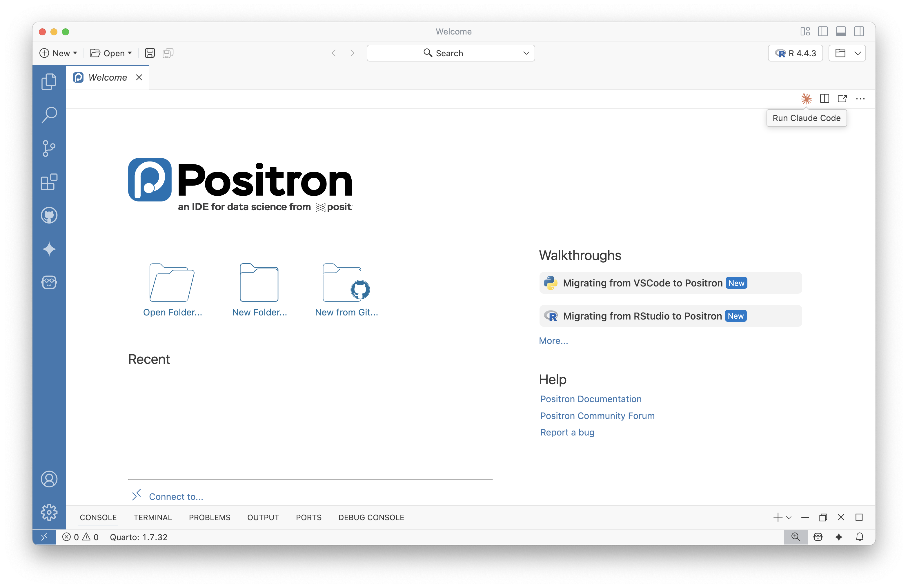Click the open-in-new-window icon in the editor toolbar
Viewport: 908px width, 588px height.
click(x=842, y=99)
